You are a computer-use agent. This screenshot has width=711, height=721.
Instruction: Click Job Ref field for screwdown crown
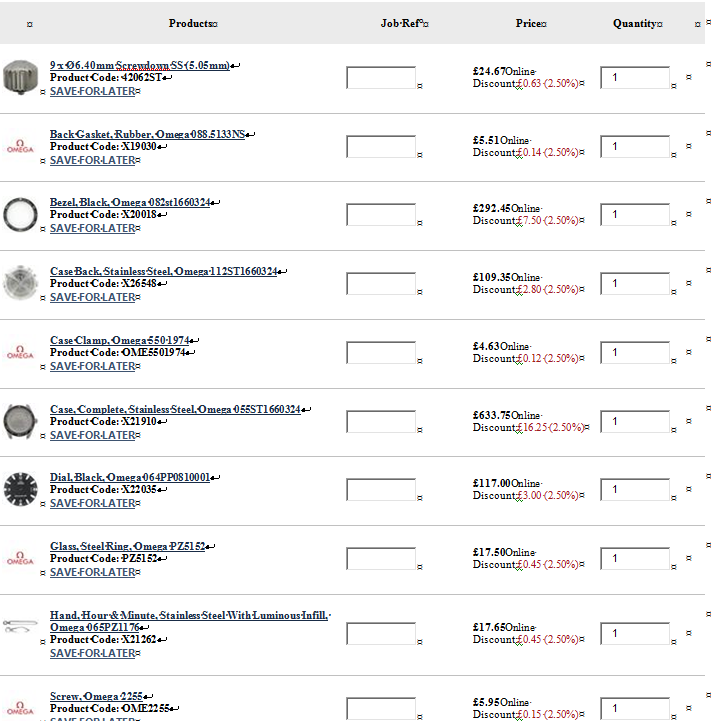(x=380, y=78)
